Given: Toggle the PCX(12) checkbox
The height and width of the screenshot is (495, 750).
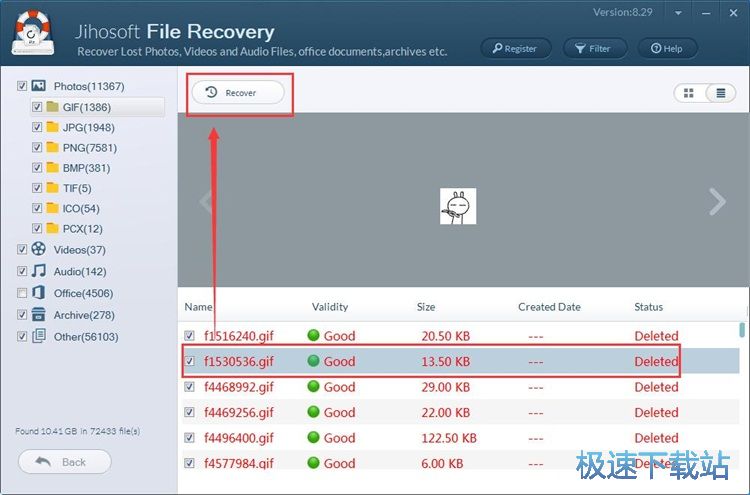Looking at the screenshot, I should click(x=37, y=229).
